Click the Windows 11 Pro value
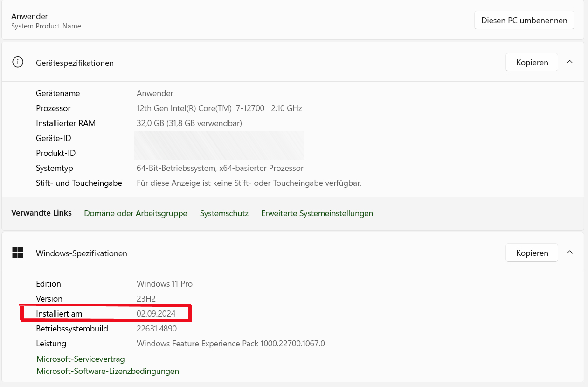The height and width of the screenshot is (387, 588). [165, 284]
